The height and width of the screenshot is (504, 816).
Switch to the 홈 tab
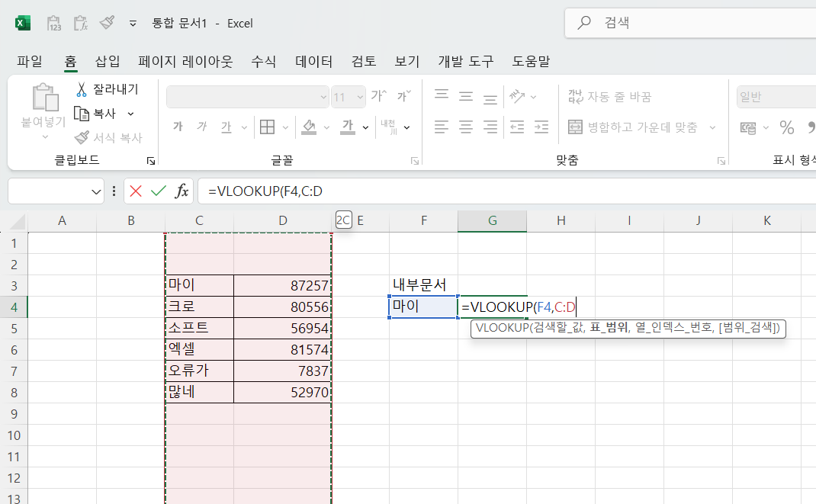click(x=70, y=61)
